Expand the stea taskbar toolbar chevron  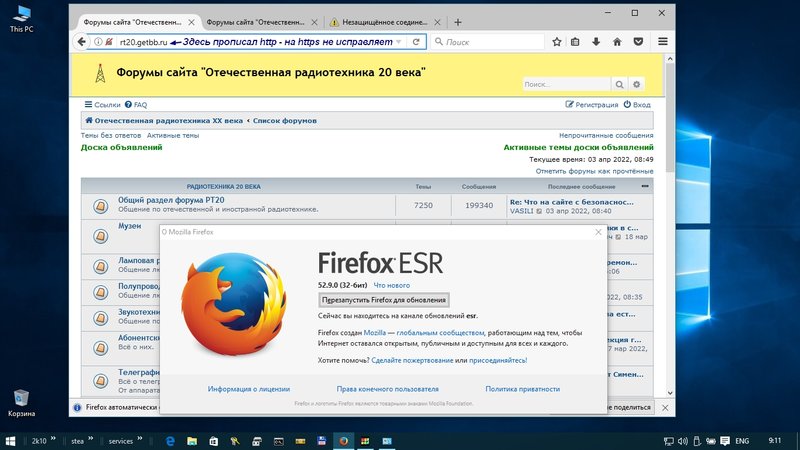coord(90,439)
